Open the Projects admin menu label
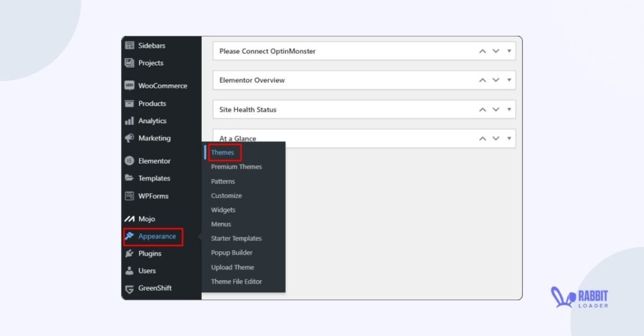 [x=151, y=63]
